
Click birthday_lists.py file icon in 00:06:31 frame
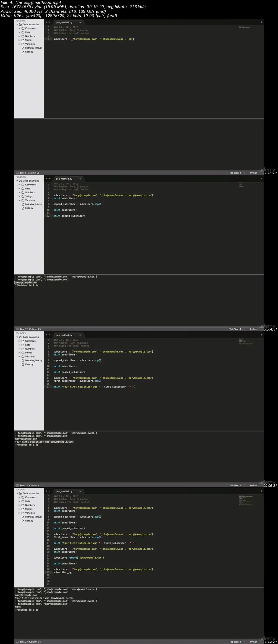click(x=23, y=360)
